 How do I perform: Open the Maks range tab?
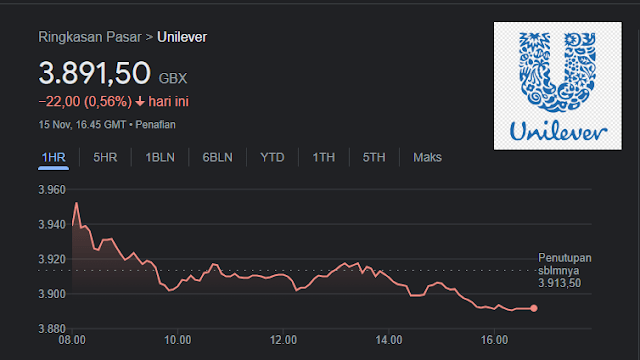pyautogui.click(x=427, y=158)
